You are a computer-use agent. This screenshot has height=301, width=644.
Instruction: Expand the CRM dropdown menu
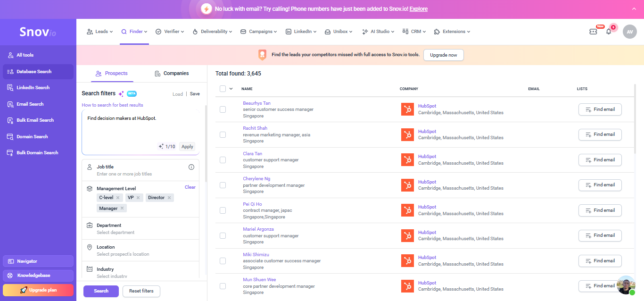click(414, 32)
